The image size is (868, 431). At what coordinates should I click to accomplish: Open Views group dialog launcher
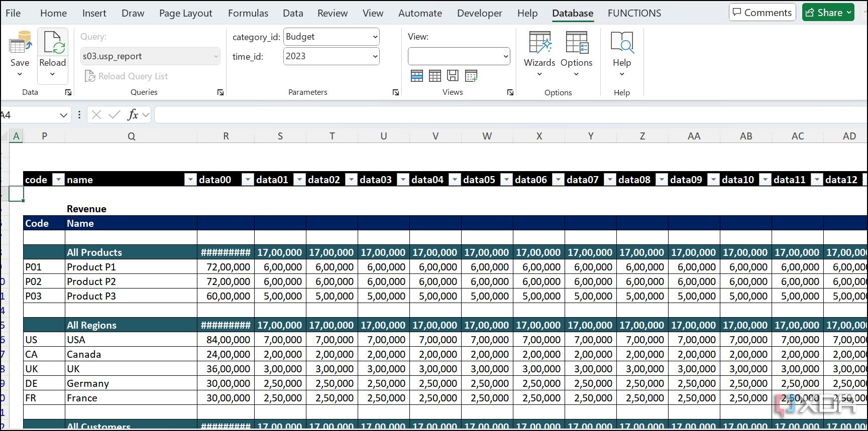pyautogui.click(x=510, y=92)
